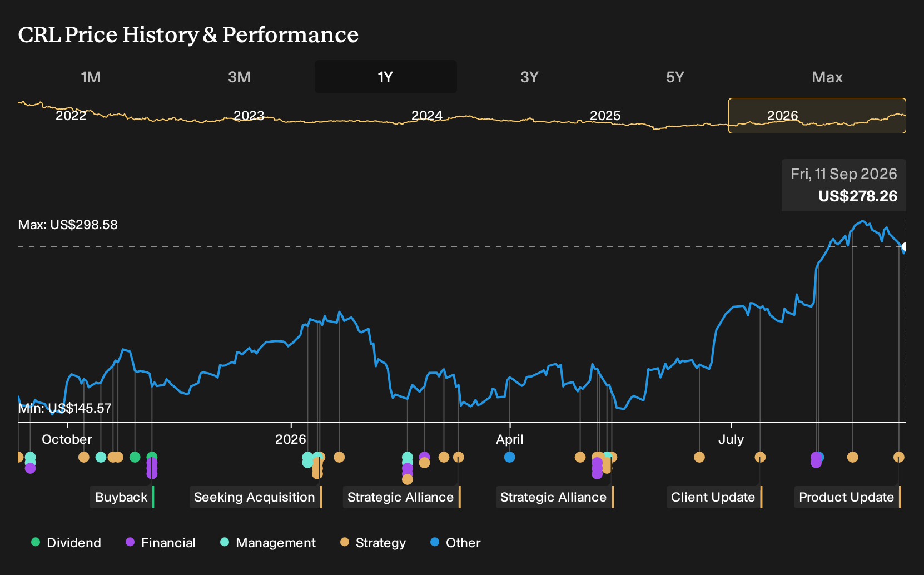Click the selected 2026 window in the overview
The height and width of the screenshot is (575, 924).
[x=817, y=116]
